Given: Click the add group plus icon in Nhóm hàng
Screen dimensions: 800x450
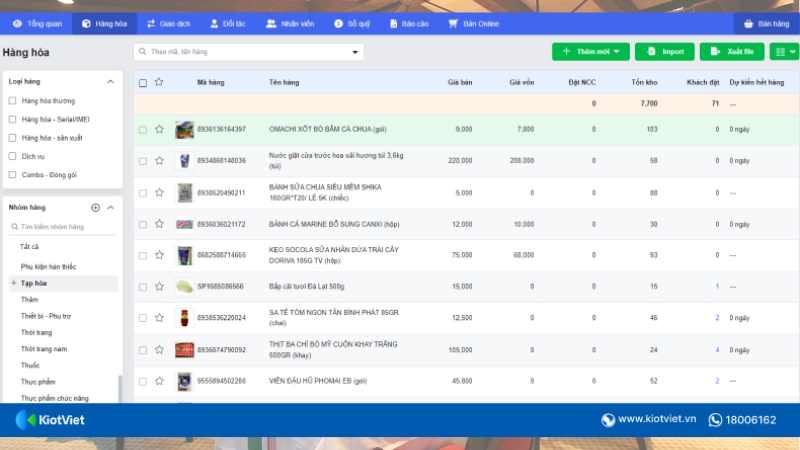Looking at the screenshot, I should coord(96,207).
